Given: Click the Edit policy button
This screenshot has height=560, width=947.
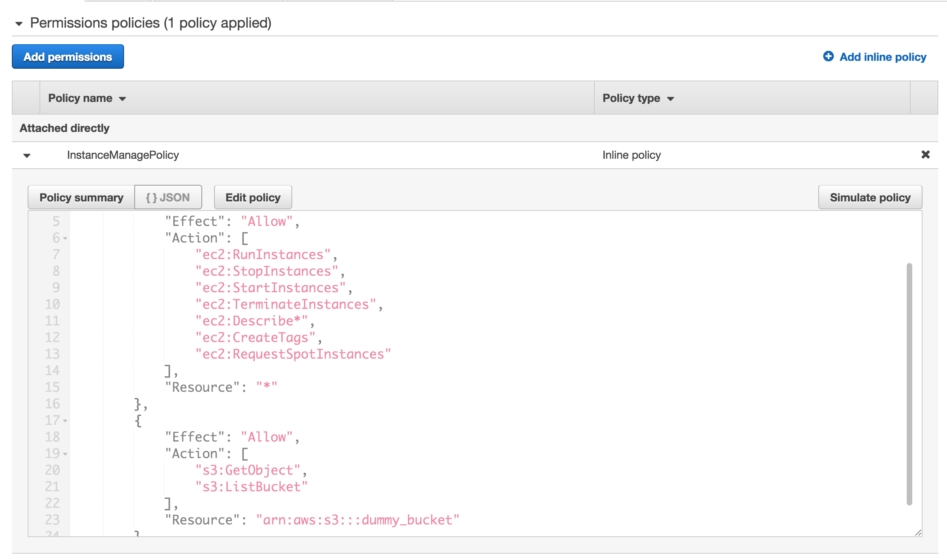Looking at the screenshot, I should [x=253, y=197].
